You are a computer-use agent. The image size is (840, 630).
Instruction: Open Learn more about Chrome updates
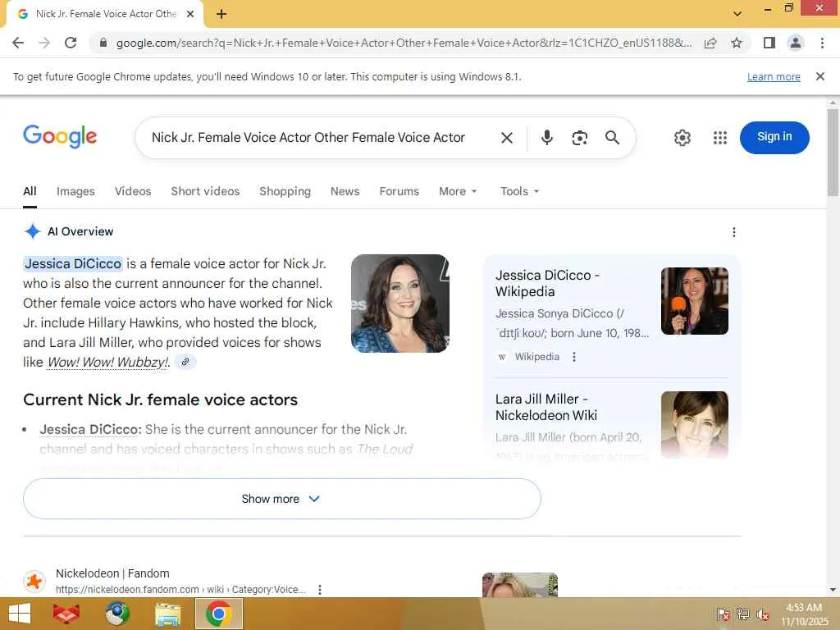click(x=774, y=76)
